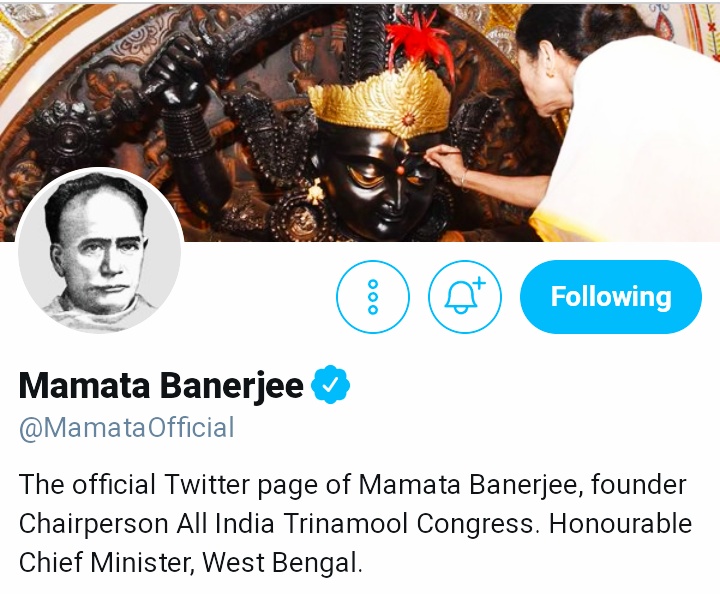Screen dimensions: 720x594
Task: Click the blue verified badge
Action: (330, 385)
